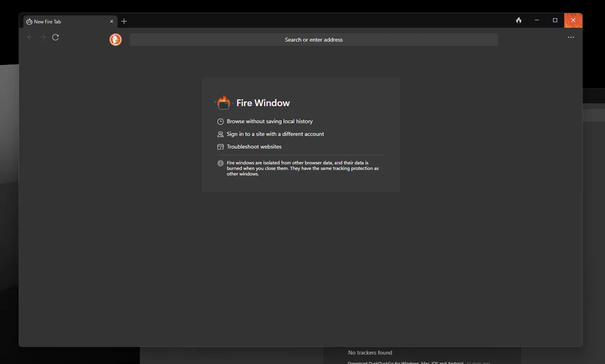
Task: Click the Fire button flame icon in titlebar
Action: pyautogui.click(x=519, y=20)
